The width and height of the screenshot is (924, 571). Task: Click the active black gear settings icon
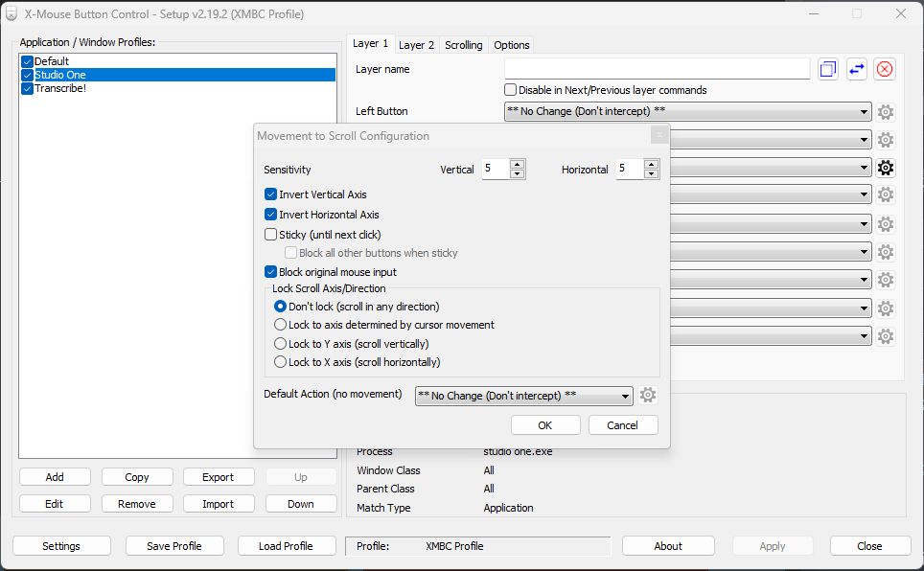coord(886,168)
